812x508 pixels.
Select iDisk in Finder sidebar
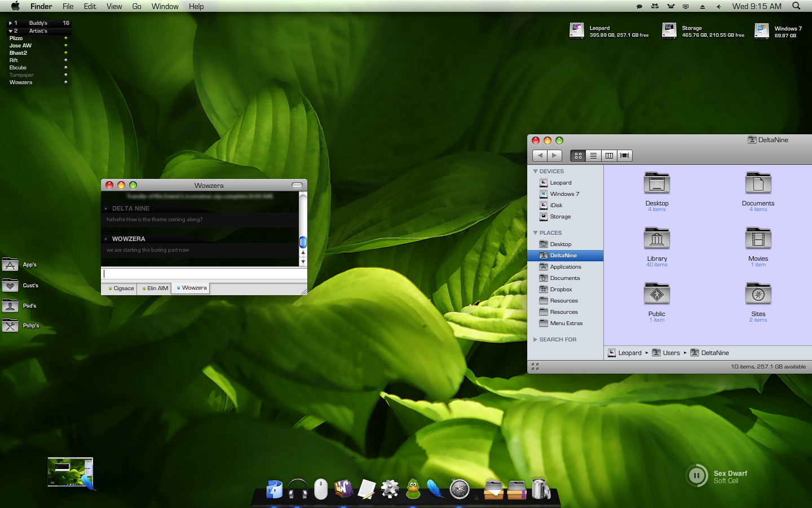tap(565, 205)
